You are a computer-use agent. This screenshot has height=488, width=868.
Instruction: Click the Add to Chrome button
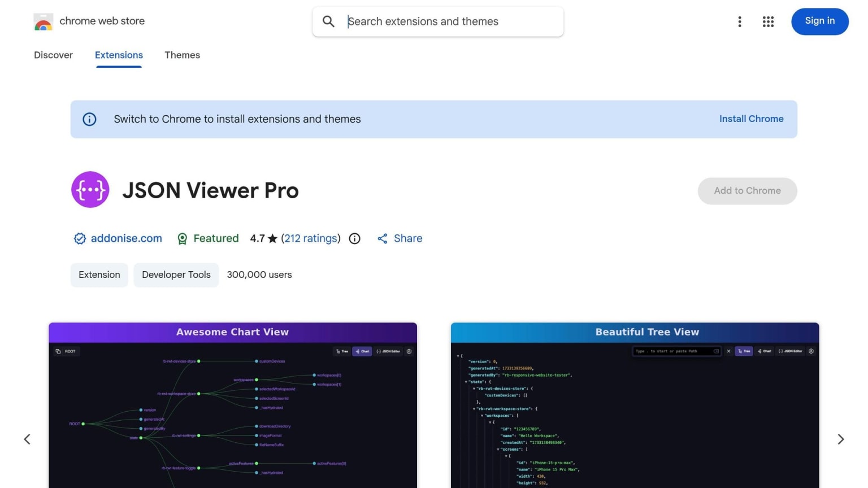pyautogui.click(x=747, y=191)
